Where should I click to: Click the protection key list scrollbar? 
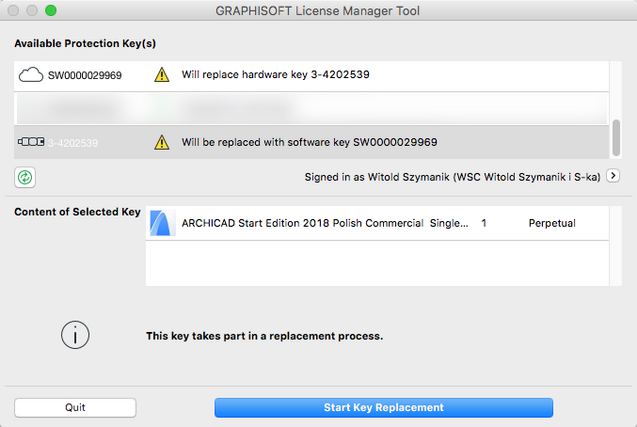pos(616,135)
